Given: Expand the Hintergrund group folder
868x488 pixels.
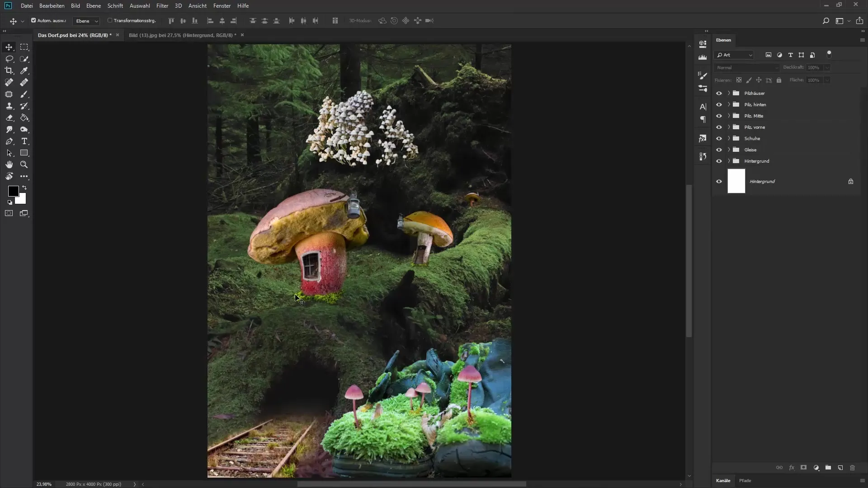Looking at the screenshot, I should (x=729, y=161).
